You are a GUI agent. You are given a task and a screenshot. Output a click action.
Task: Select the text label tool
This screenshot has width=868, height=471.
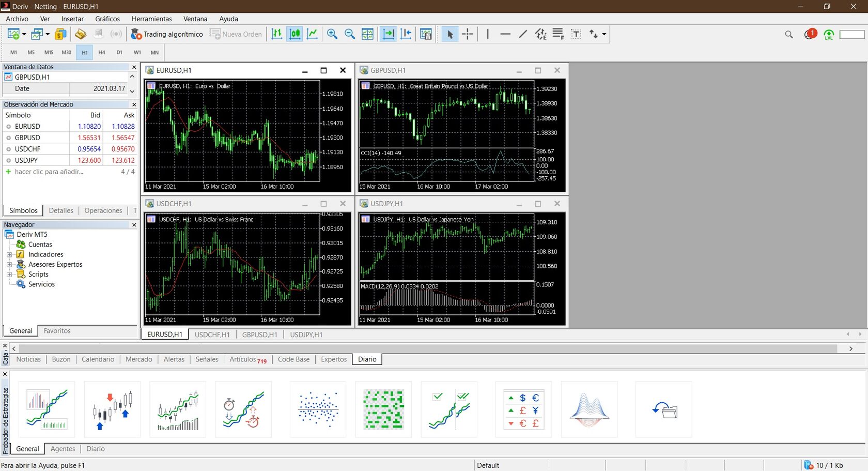tap(575, 34)
